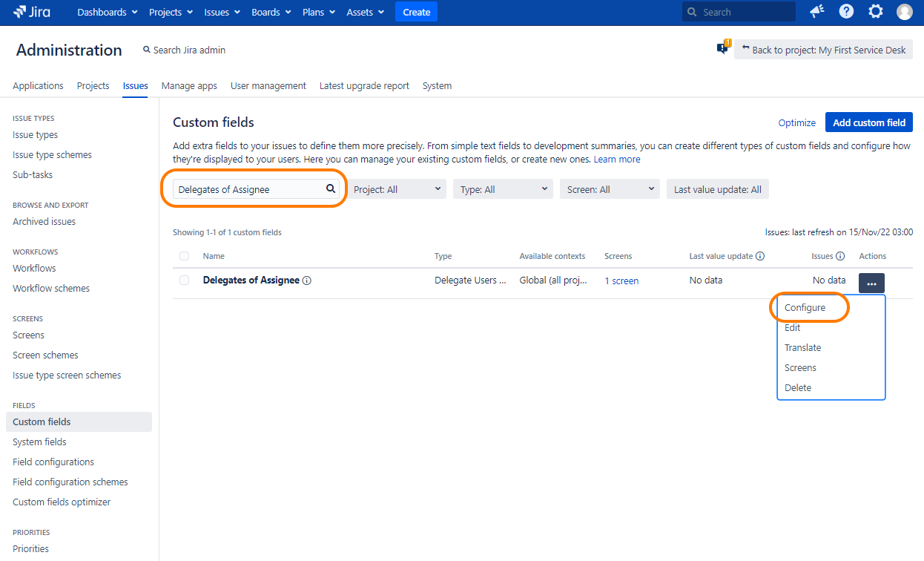Choose Delete from the actions menu
924x561 pixels.
pyautogui.click(x=798, y=387)
